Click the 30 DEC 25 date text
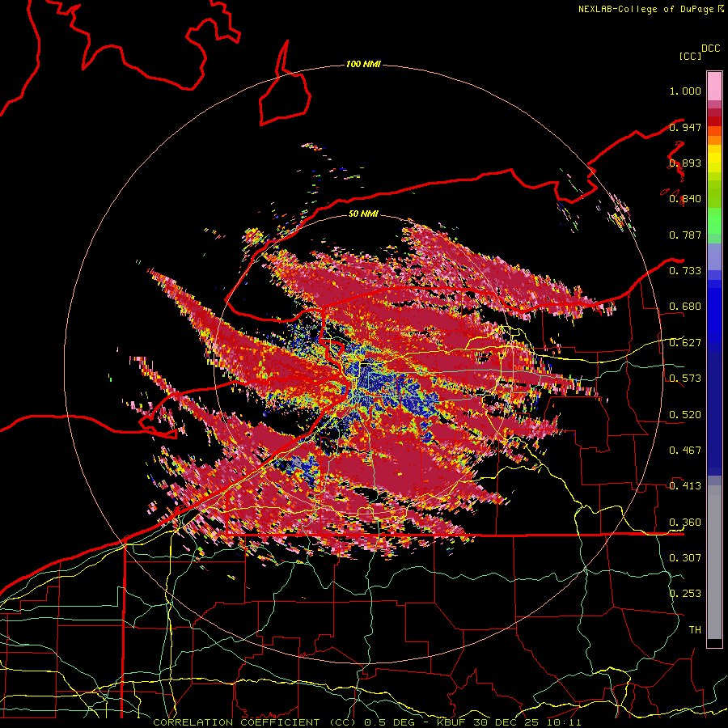The width and height of the screenshot is (728, 728). pos(505,722)
